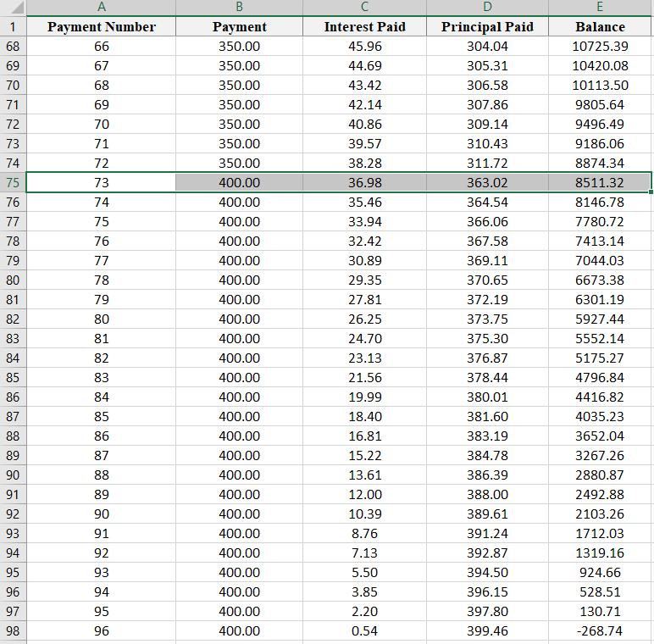This screenshot has height=644, width=654.
Task: Select column C header
Action: 364,8
